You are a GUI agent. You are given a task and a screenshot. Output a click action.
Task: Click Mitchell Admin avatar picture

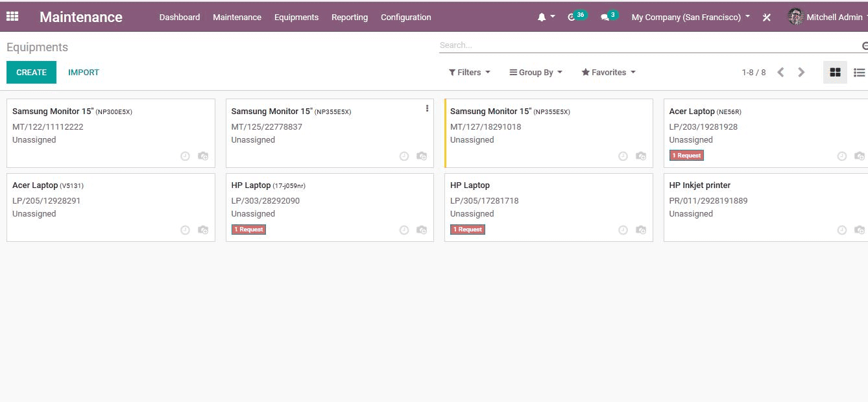coord(795,17)
